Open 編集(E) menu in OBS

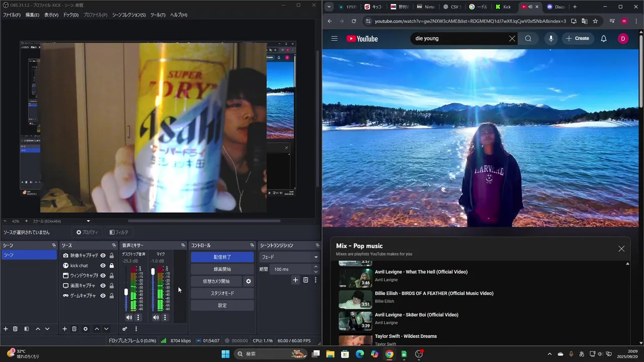(32, 15)
